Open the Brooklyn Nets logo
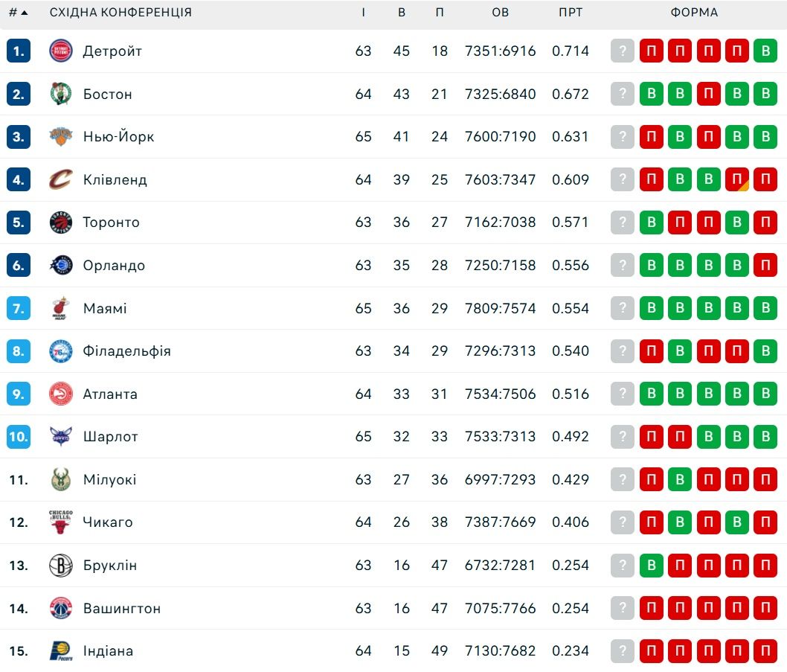 61,566
